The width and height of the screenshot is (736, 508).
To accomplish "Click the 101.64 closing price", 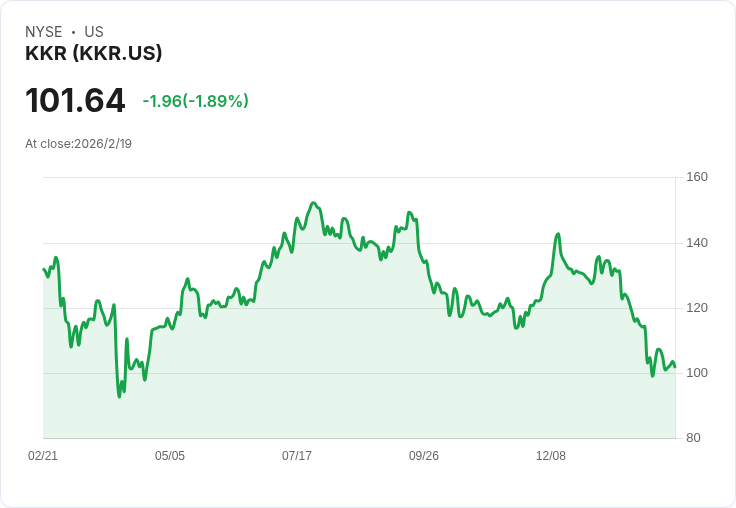I will tap(75, 101).
